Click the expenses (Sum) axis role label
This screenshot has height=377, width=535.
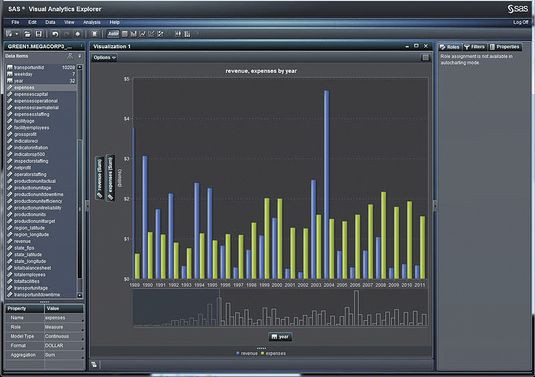pyautogui.click(x=110, y=177)
